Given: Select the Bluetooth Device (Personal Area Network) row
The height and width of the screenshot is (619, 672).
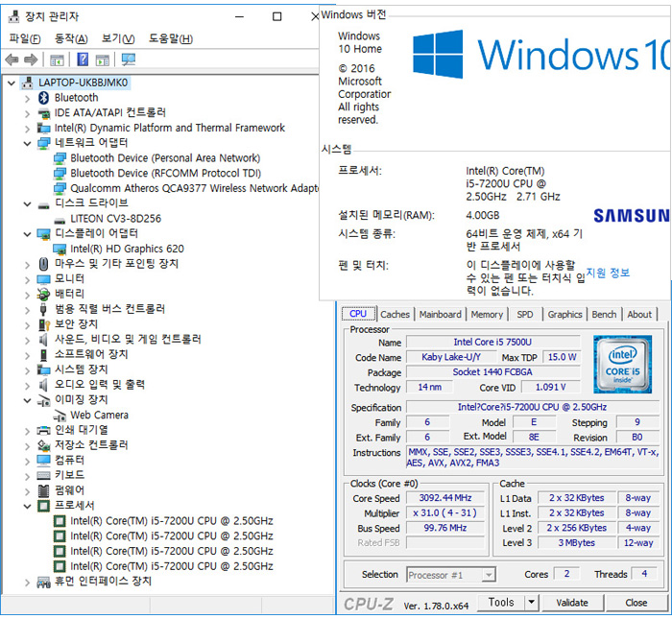Looking at the screenshot, I should pos(165,158).
